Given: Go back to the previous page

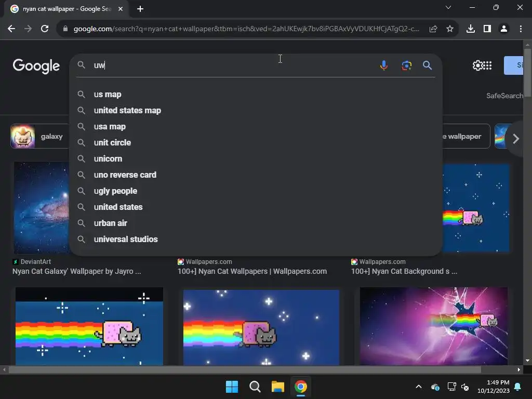Looking at the screenshot, I should [x=11, y=29].
